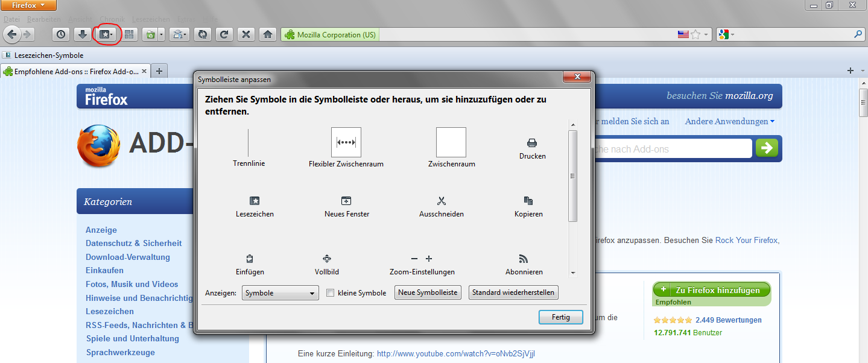
Task: Select the Abonnieren feed symbol
Action: coord(524,264)
